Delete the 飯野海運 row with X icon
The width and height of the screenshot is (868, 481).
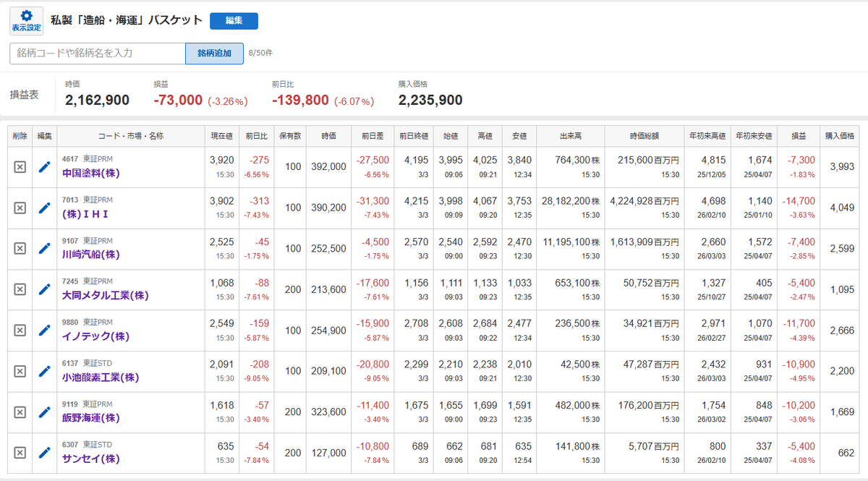click(20, 412)
